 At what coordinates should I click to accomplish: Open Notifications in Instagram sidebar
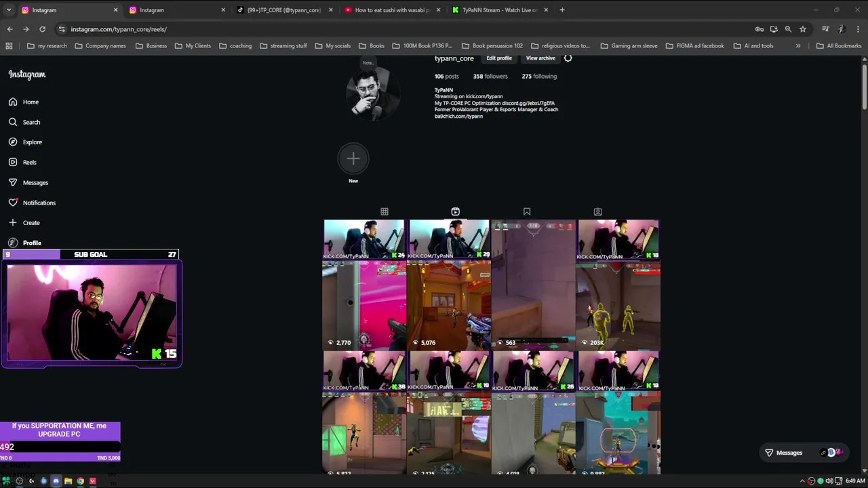(32, 203)
